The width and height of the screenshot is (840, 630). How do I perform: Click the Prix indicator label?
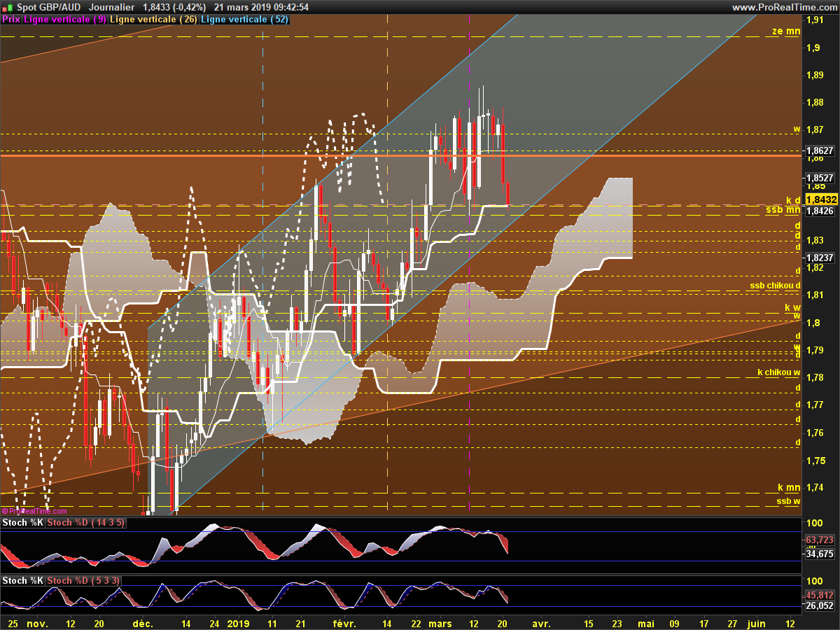[11, 20]
